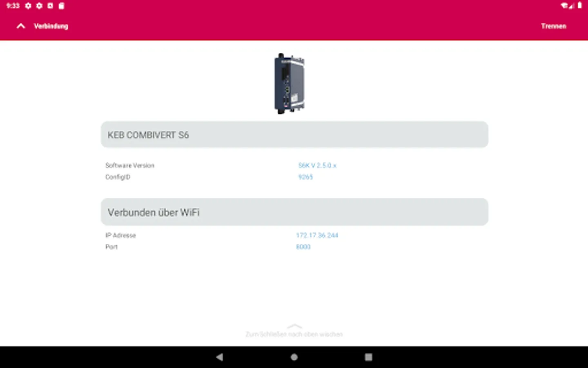This screenshot has width=588, height=368.
Task: Tap the KEB COMBIVERT device image
Action: tap(290, 83)
